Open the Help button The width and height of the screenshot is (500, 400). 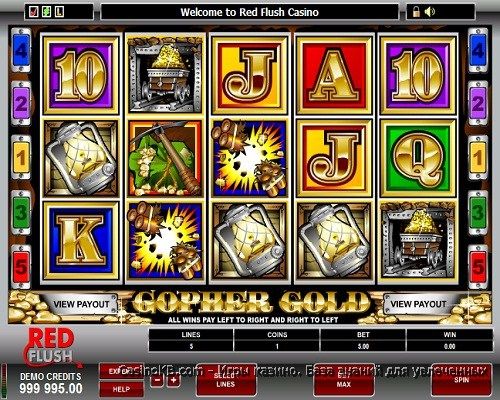121,389
